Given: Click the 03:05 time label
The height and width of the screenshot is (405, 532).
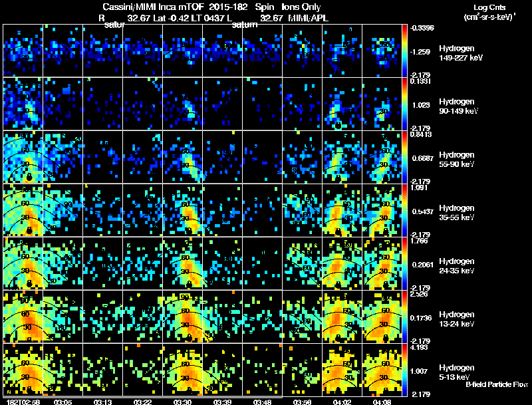Looking at the screenshot, I should coord(63,402).
